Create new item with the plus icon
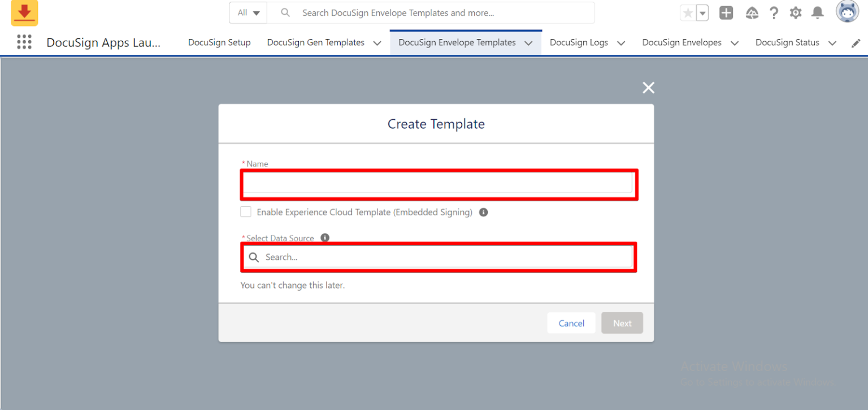868x410 pixels. point(726,12)
